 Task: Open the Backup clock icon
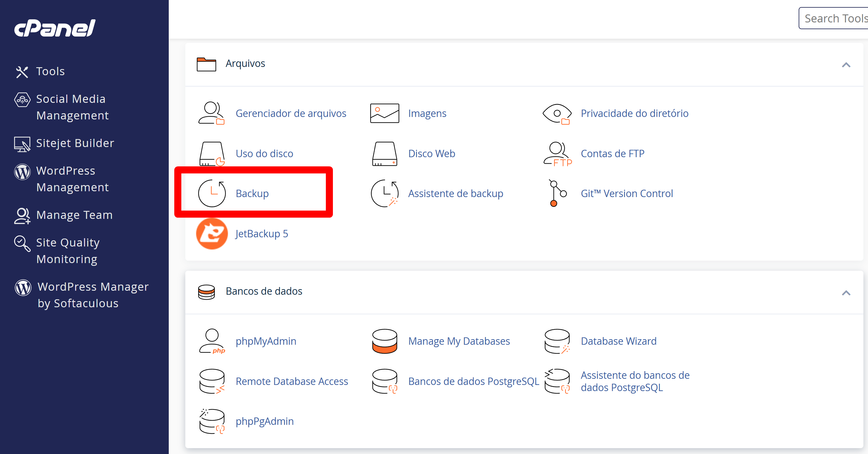212,193
